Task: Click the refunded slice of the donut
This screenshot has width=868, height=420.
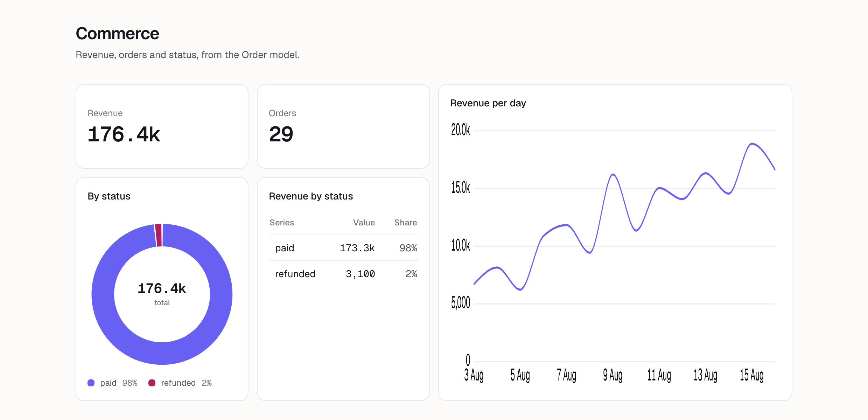Action: pos(159,235)
